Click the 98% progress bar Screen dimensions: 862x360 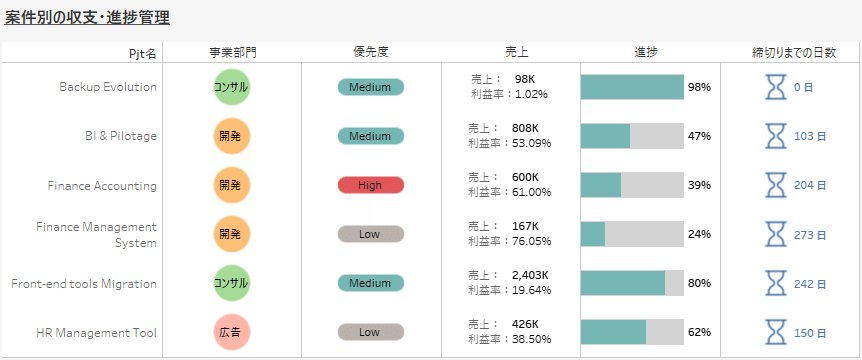pos(632,87)
